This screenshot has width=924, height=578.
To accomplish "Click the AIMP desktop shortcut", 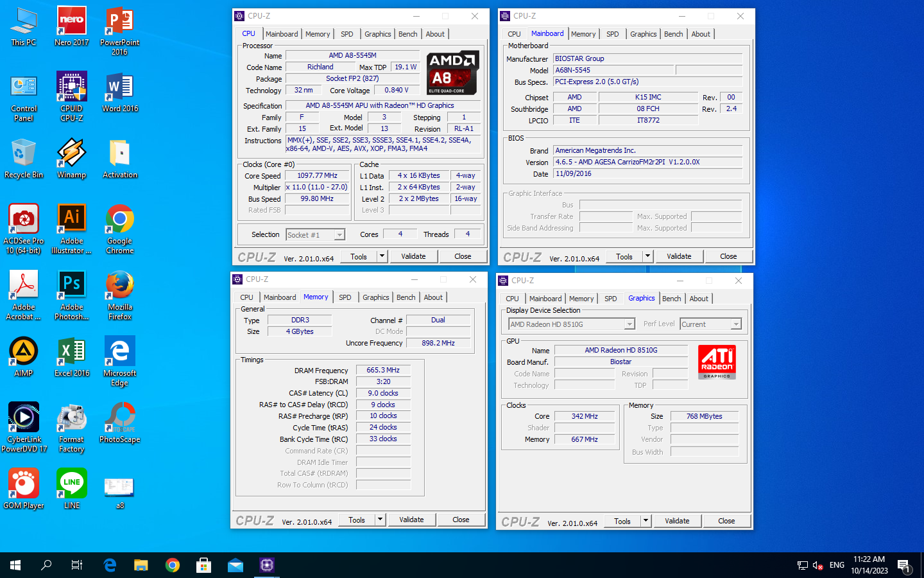I will 24,357.
